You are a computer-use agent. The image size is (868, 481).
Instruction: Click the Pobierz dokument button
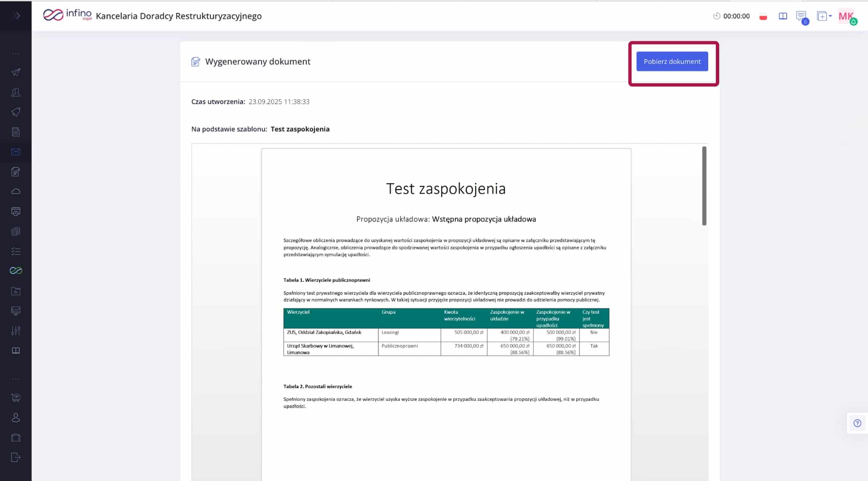tap(672, 62)
